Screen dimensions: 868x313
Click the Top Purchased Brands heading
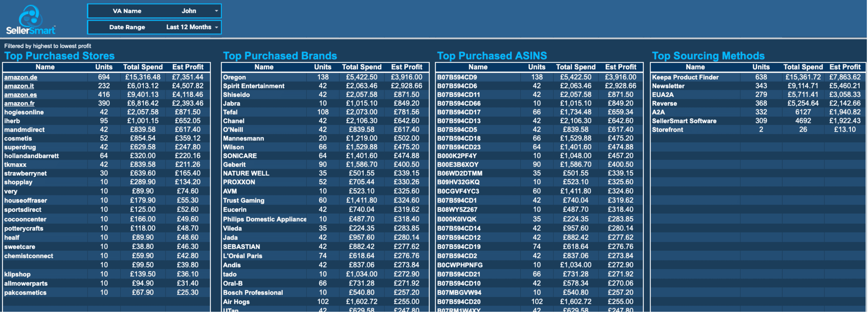(280, 56)
